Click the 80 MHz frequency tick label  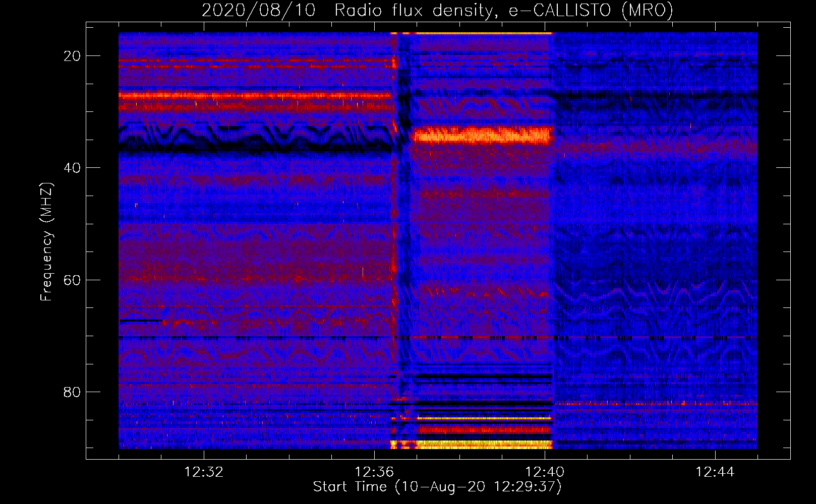[72, 392]
